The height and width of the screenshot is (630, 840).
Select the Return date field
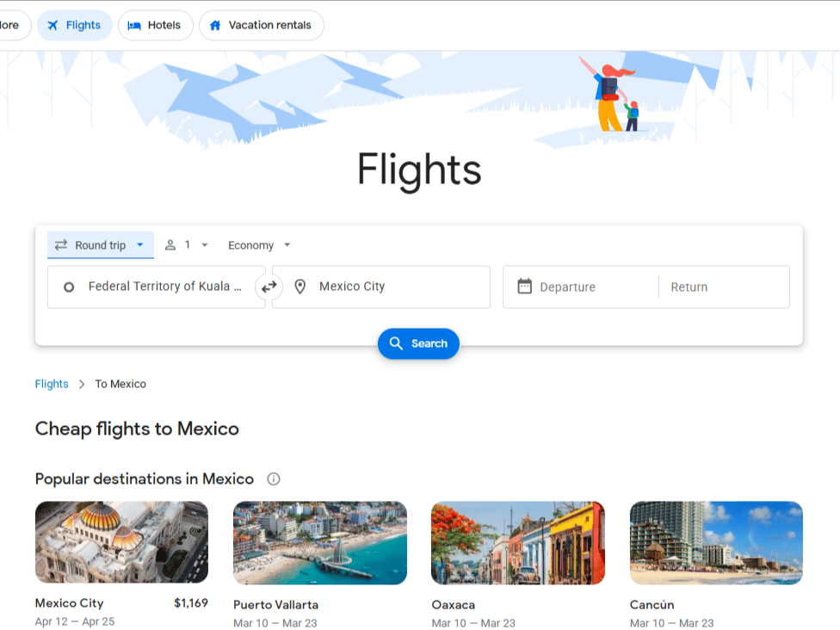(724, 287)
